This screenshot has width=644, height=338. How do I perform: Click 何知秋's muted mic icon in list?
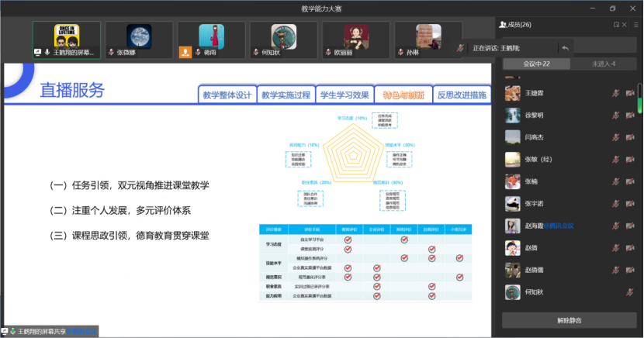[629, 292]
